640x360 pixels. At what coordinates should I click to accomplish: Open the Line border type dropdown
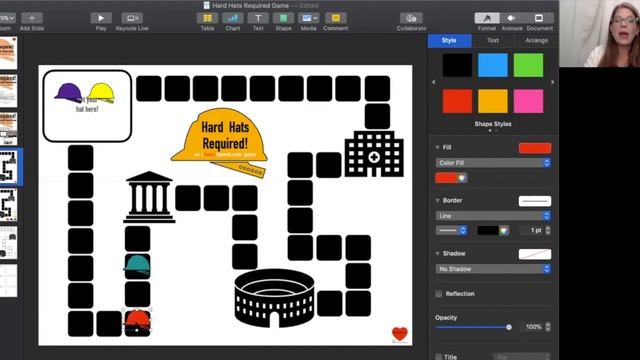click(x=493, y=216)
